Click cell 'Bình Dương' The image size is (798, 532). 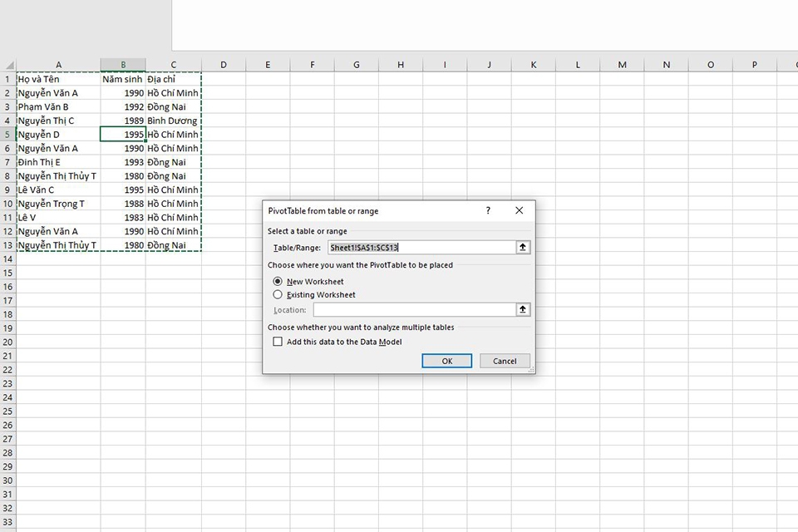point(174,121)
